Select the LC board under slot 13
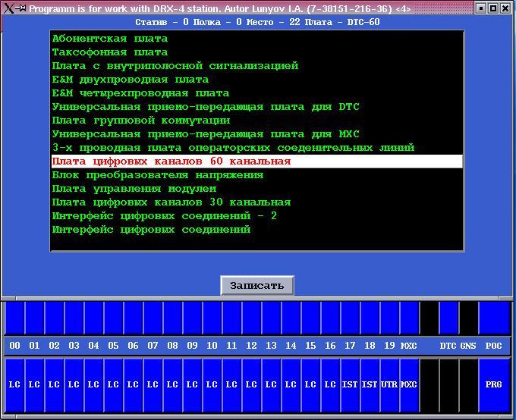The height and width of the screenshot is (420, 516). pyautogui.click(x=271, y=385)
